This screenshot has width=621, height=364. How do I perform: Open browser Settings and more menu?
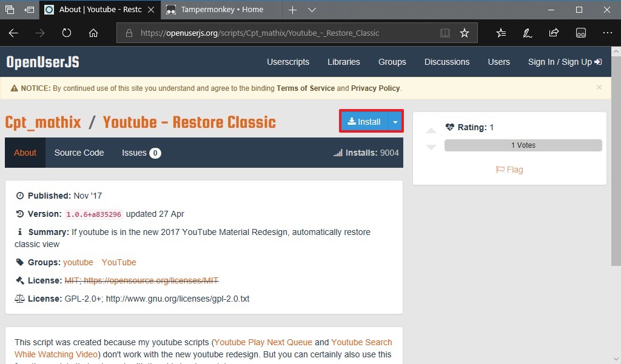point(608,33)
